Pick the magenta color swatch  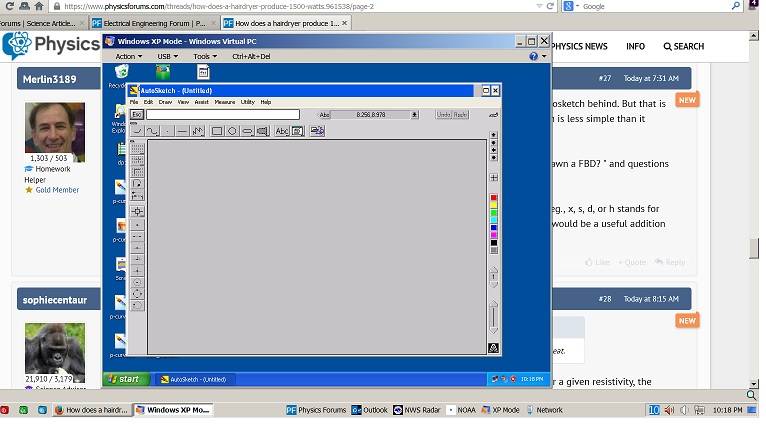tap(494, 235)
